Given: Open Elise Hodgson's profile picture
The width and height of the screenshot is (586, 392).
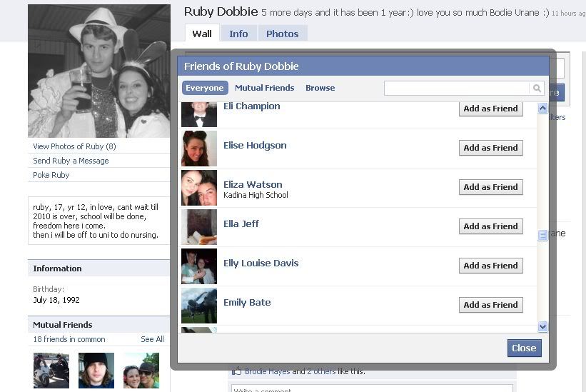Looking at the screenshot, I should pos(199,149).
